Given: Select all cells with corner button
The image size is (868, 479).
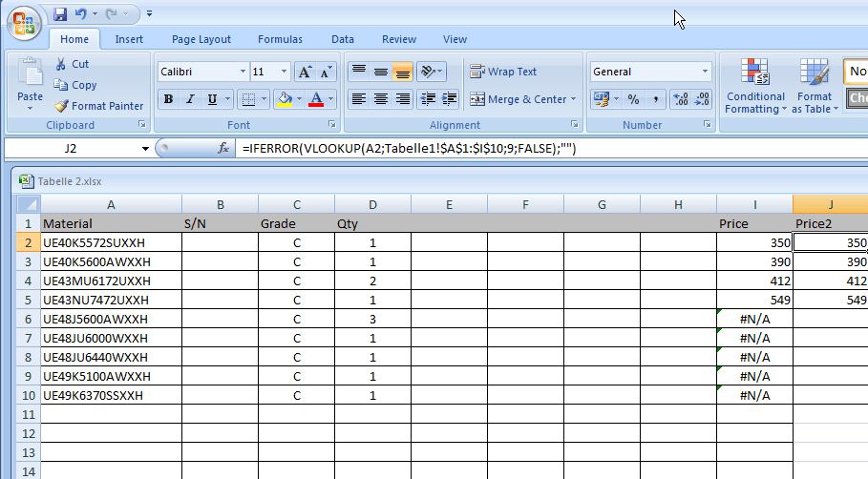Looking at the screenshot, I should (x=29, y=204).
